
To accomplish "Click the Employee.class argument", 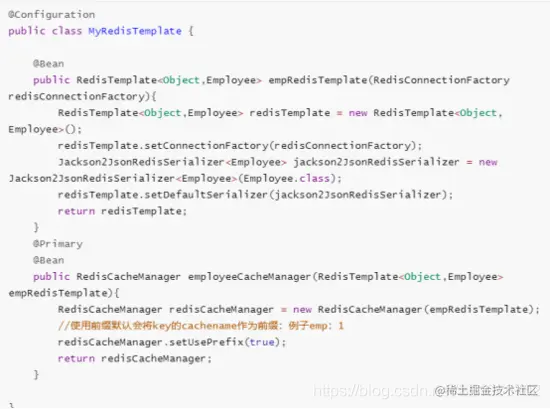I will [x=287, y=179].
